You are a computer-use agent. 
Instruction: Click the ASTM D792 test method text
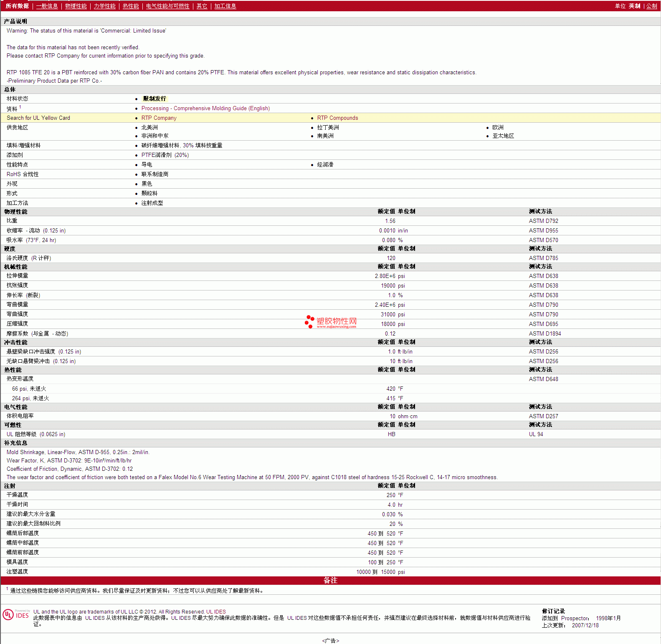543,221
